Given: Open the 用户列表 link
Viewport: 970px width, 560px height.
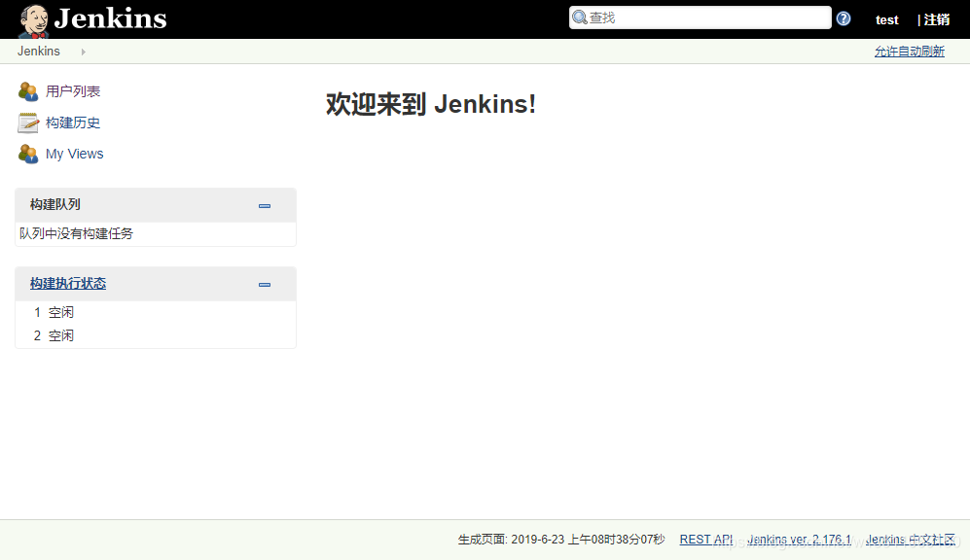Looking at the screenshot, I should tap(73, 91).
